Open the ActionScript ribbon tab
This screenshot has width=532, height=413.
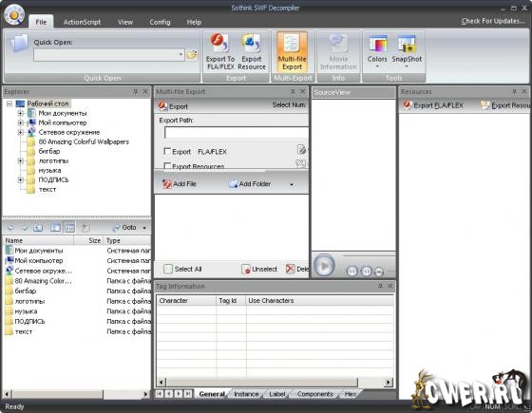click(x=82, y=22)
